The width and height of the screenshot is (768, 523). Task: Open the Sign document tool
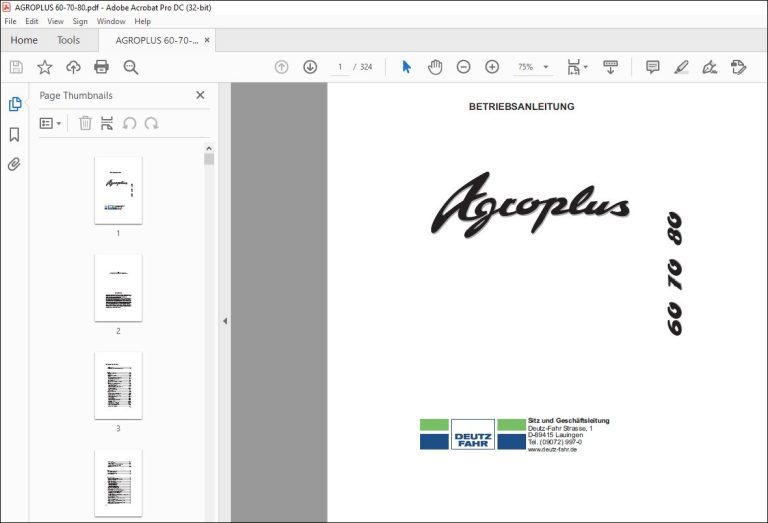click(710, 67)
